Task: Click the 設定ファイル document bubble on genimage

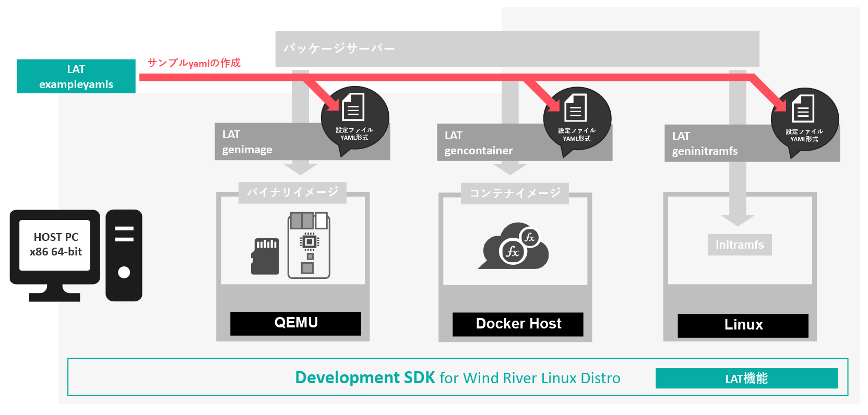Action: pyautogui.click(x=355, y=120)
